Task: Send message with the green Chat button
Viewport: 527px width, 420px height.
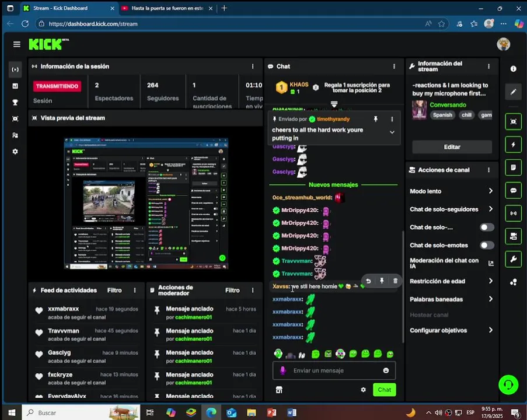Action: (x=384, y=390)
